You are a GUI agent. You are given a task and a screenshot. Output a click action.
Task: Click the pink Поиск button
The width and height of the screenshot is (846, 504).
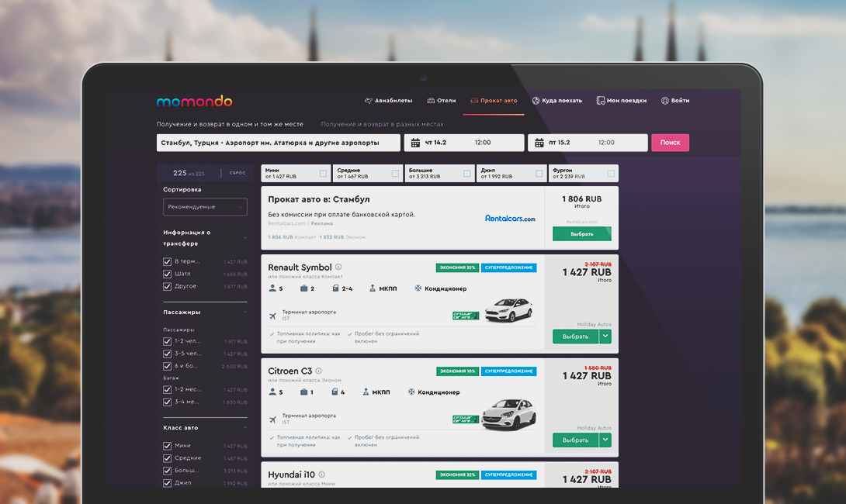[670, 143]
